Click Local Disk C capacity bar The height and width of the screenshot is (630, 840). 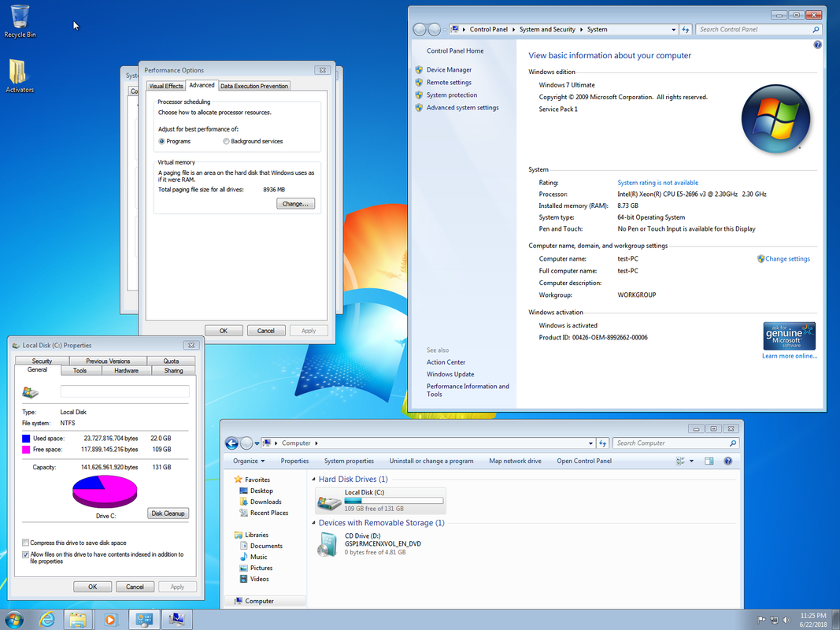394,500
